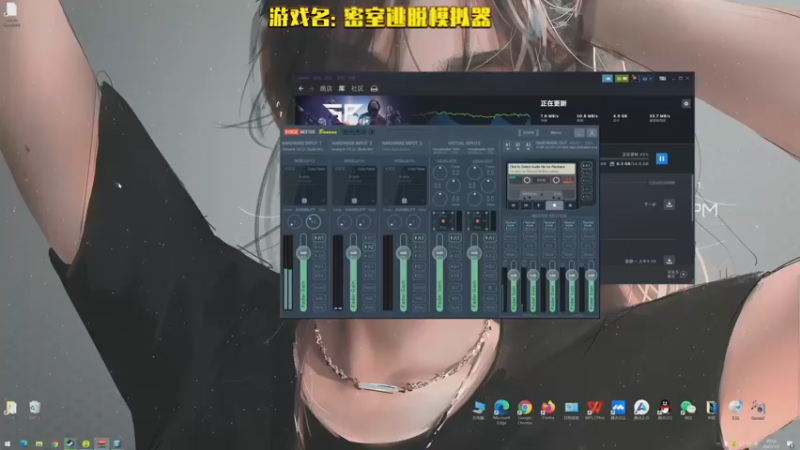The width and height of the screenshot is (800, 450).
Task: Click Intellipan pad of Hardware Input 1
Action: point(304,185)
